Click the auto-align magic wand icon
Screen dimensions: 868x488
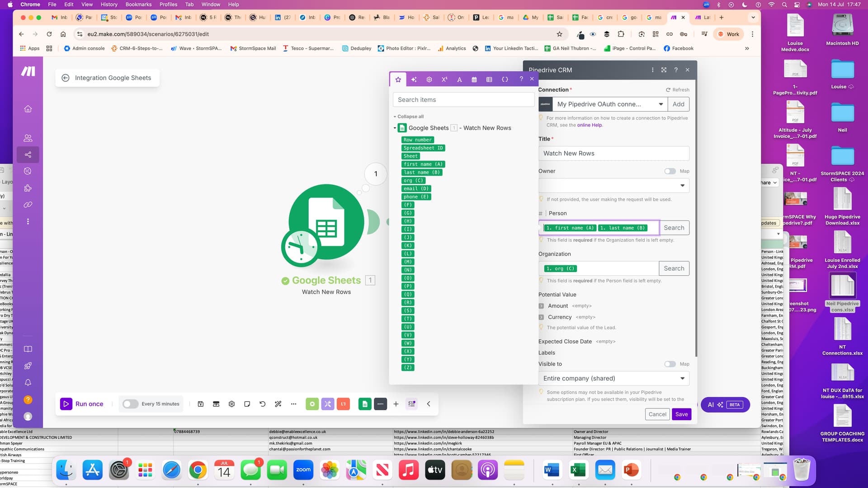(x=278, y=404)
